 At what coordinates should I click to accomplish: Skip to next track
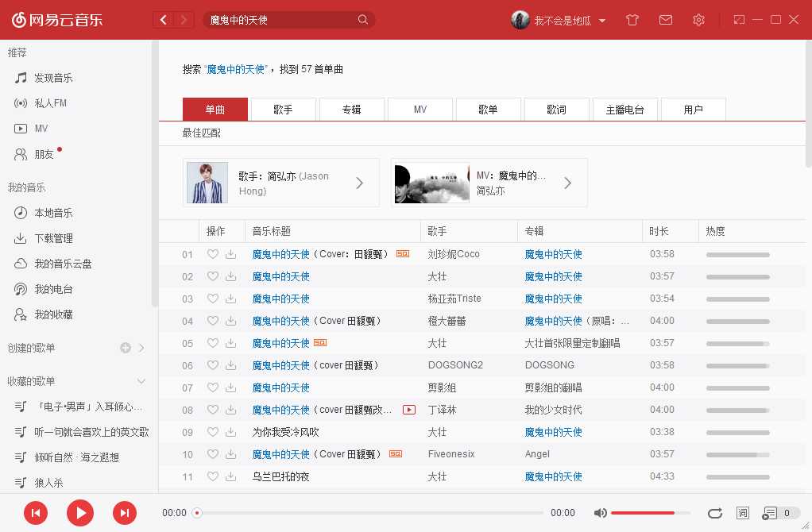point(124,513)
